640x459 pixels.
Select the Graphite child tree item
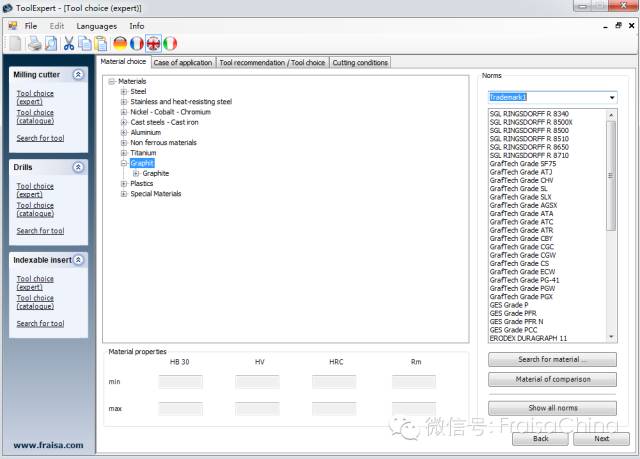click(x=156, y=173)
